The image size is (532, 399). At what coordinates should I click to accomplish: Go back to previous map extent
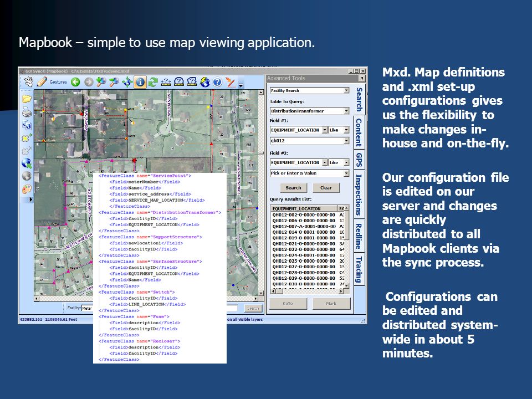point(76,82)
